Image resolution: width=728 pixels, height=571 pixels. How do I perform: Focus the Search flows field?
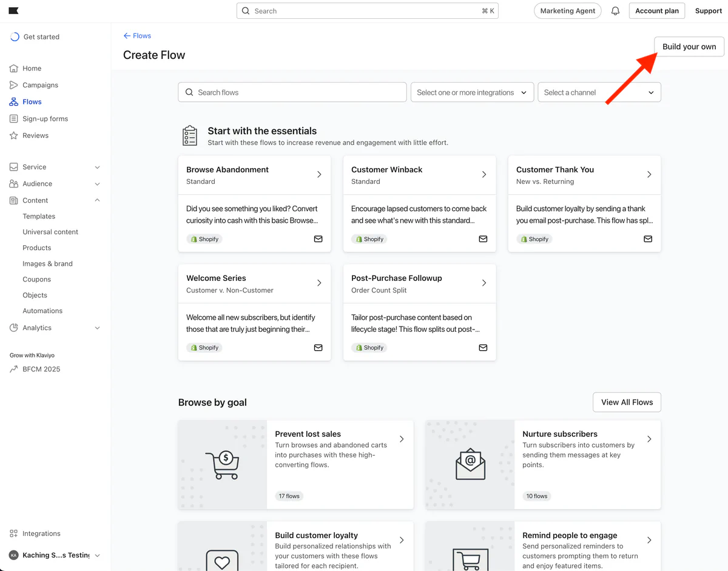click(x=292, y=92)
